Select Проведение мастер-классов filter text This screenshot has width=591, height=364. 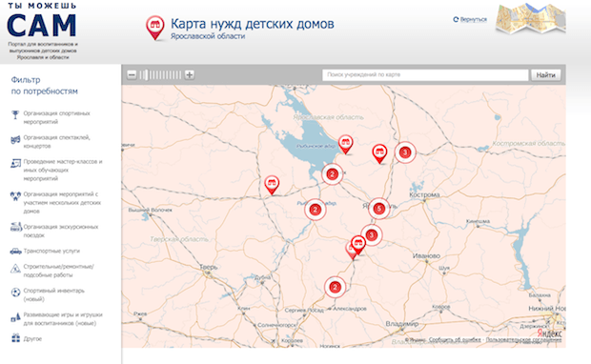point(63,170)
